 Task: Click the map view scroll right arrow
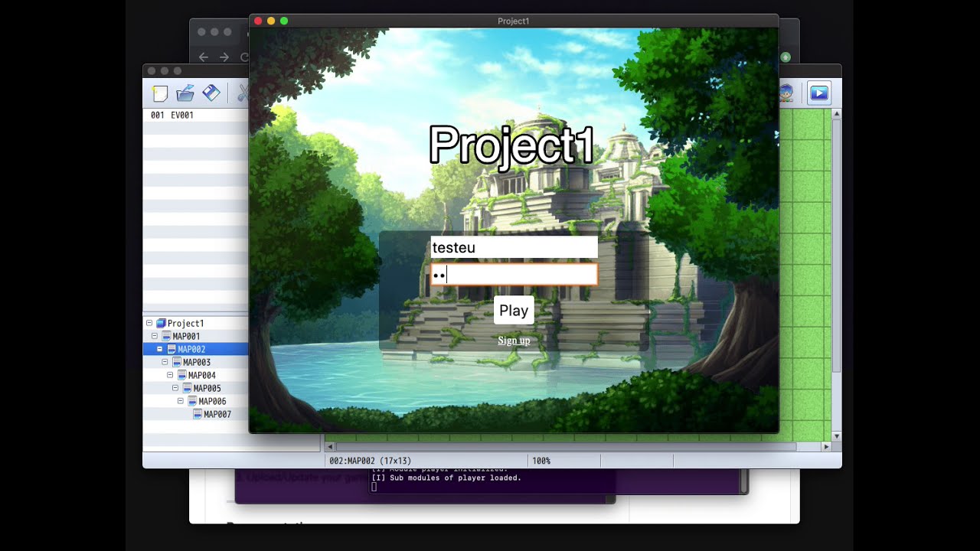coord(826,446)
